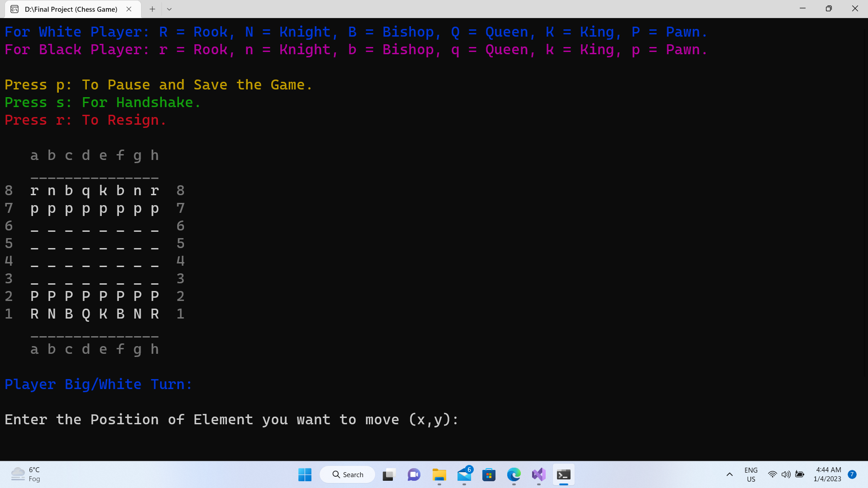Open ENG US language switcher

[x=751, y=474]
